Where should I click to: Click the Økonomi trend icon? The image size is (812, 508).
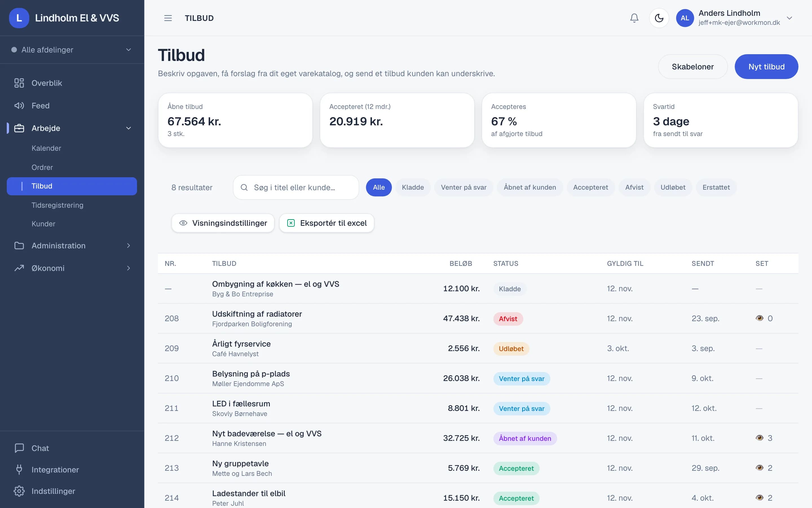click(x=19, y=268)
